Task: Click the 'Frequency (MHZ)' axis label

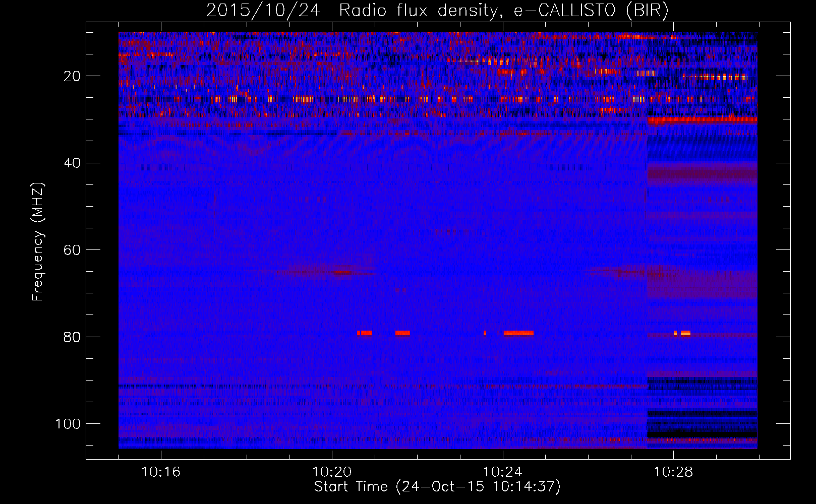Action: [38, 241]
